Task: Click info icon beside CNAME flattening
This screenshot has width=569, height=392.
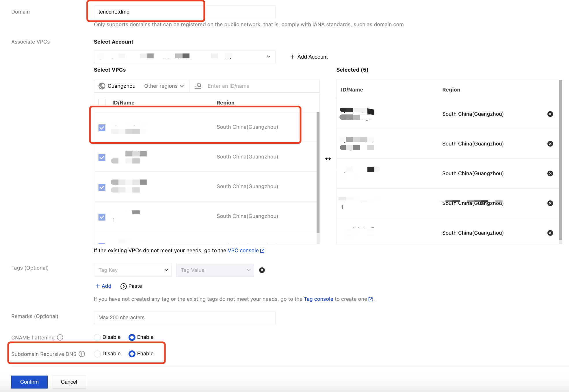Action: tap(60, 337)
